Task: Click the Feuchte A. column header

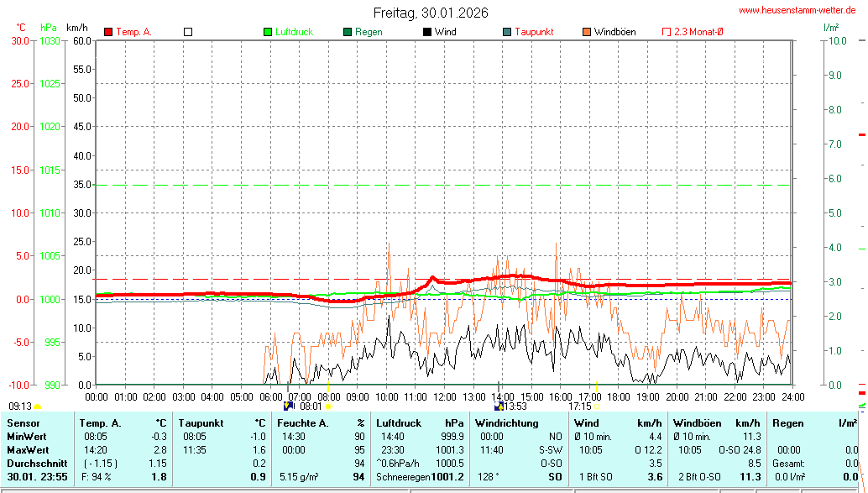Action: pos(301,423)
